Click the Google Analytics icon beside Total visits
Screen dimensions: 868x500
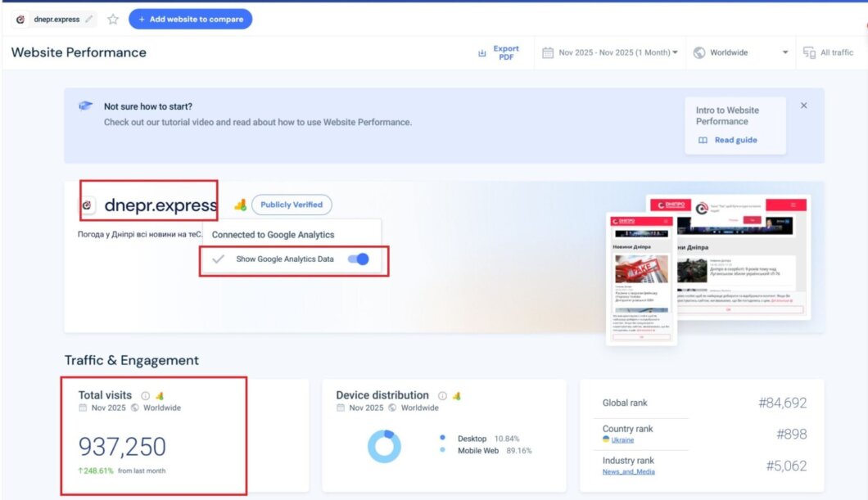click(160, 395)
